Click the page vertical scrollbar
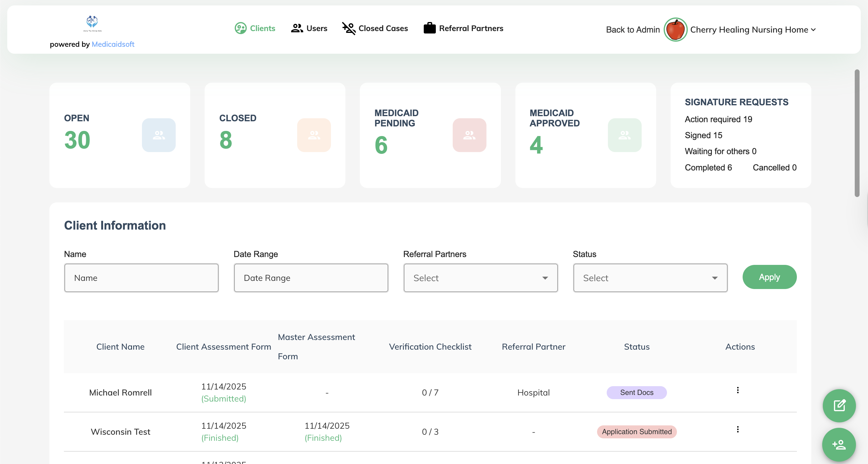This screenshot has height=464, width=868. (x=857, y=133)
